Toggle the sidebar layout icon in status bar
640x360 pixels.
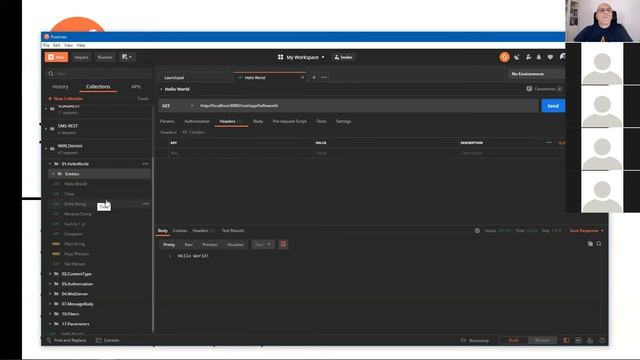click(x=566, y=340)
